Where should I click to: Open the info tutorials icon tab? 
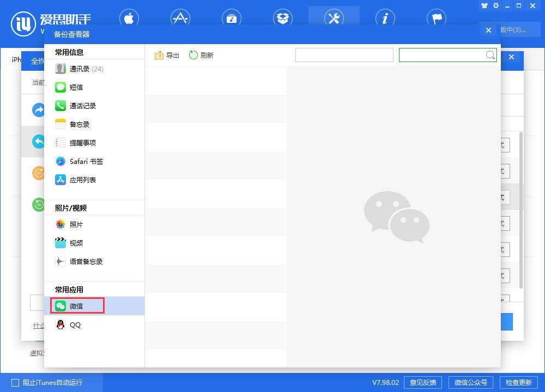(385, 18)
